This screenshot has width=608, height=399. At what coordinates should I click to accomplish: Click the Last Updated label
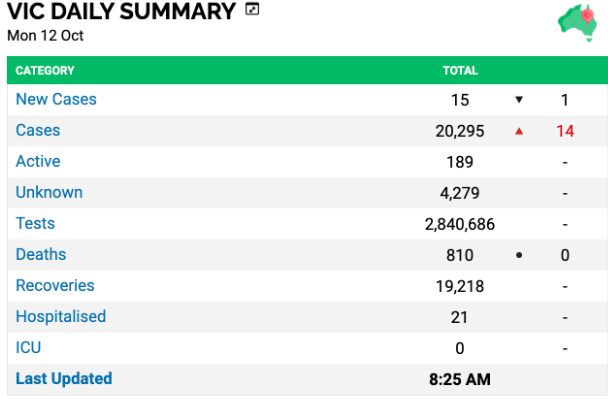click(x=64, y=378)
